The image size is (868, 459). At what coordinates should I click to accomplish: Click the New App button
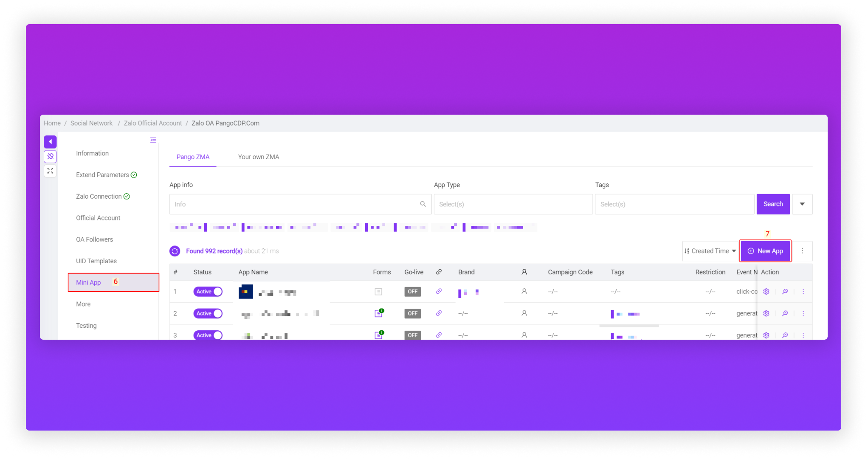coord(765,251)
